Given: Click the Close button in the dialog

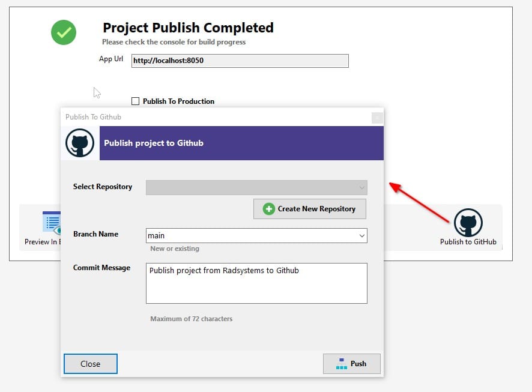Looking at the screenshot, I should 91,364.
